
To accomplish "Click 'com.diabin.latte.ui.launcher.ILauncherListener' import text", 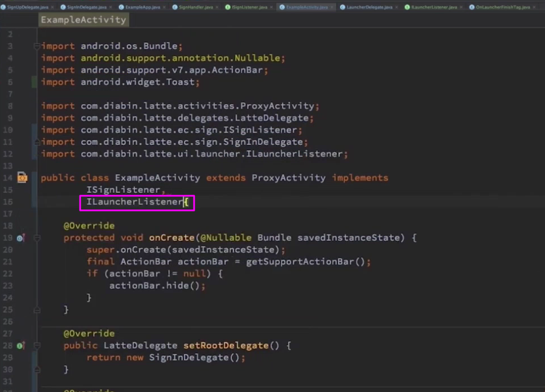I will [x=212, y=154].
